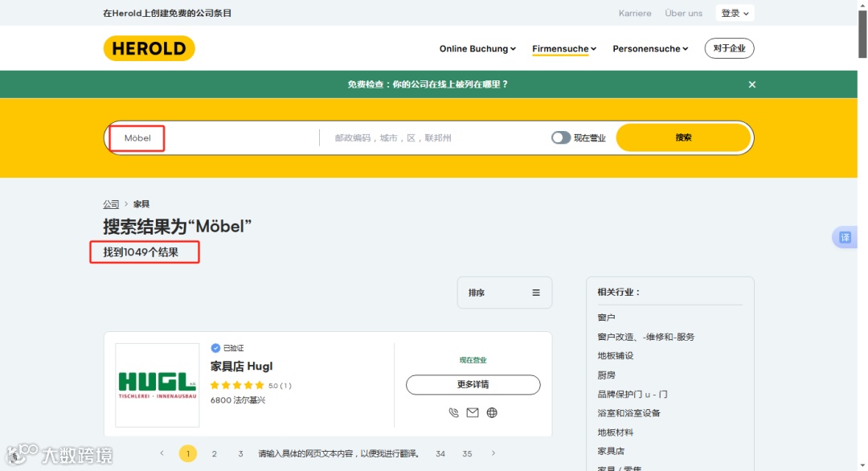Screen dimensions: 868x471
Task: Select 地板铺设 related industry
Action: [x=615, y=356]
